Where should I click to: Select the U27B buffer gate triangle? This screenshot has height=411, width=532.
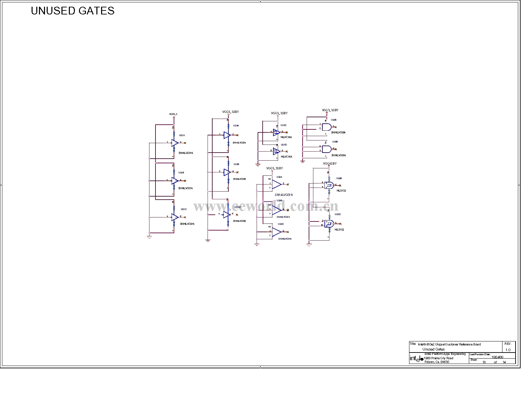175,180
